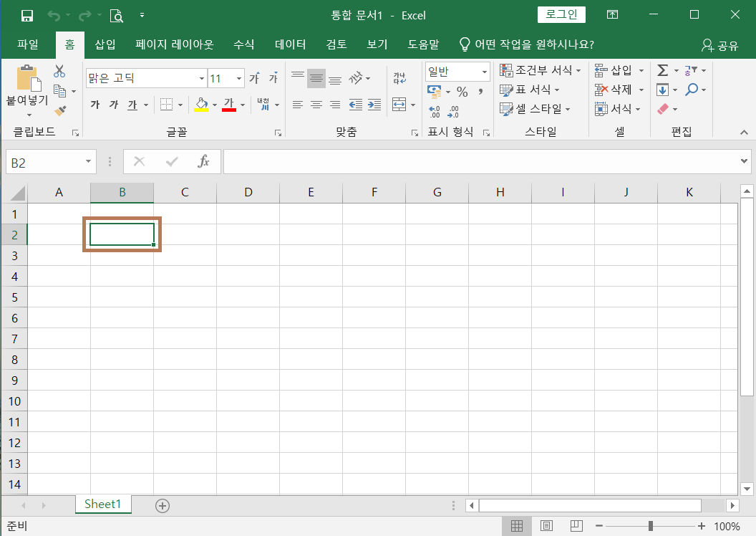Click the cell group 삽입 button
Screen dimensions: 756x536
click(619, 70)
